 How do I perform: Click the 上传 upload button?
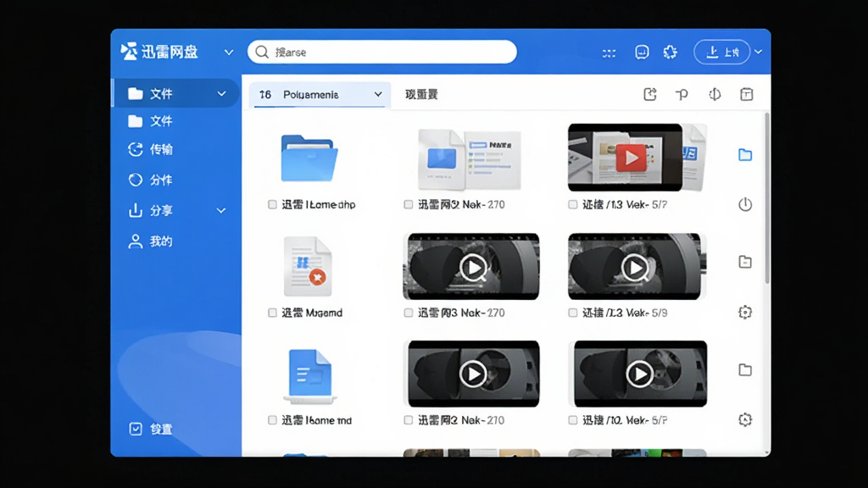coord(722,52)
